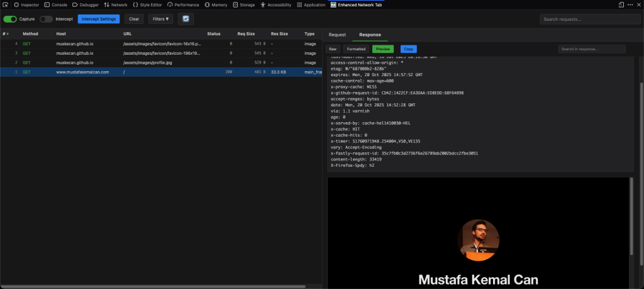This screenshot has height=289, width=644.
Task: Switch to the Request tab
Action: pos(337,35)
